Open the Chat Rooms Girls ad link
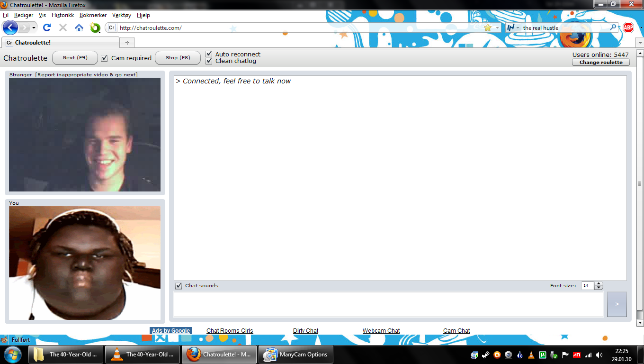This screenshot has height=364, width=644. (x=230, y=331)
